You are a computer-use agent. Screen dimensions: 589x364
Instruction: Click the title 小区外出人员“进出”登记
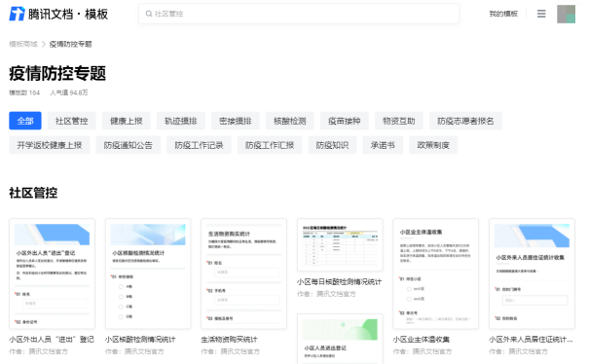click(x=52, y=340)
